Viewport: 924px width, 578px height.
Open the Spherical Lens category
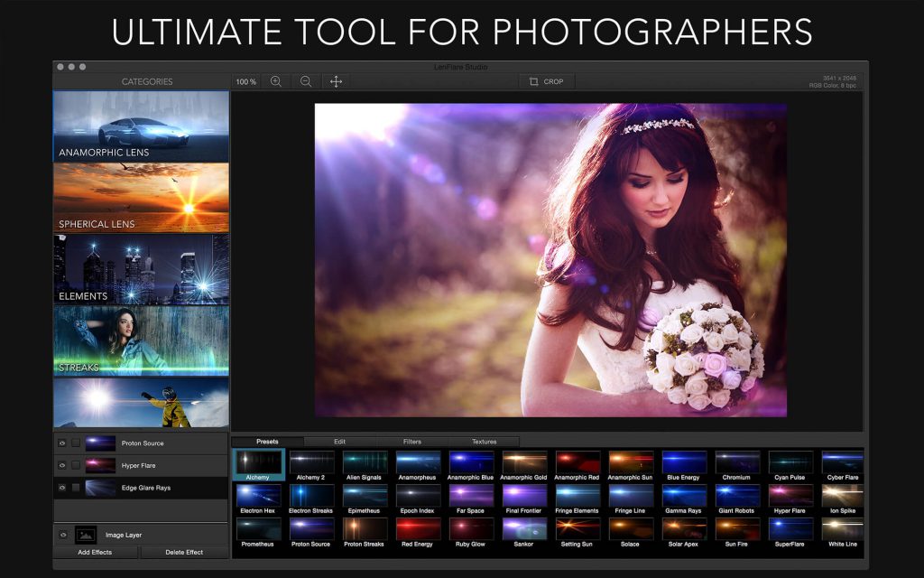(x=142, y=197)
